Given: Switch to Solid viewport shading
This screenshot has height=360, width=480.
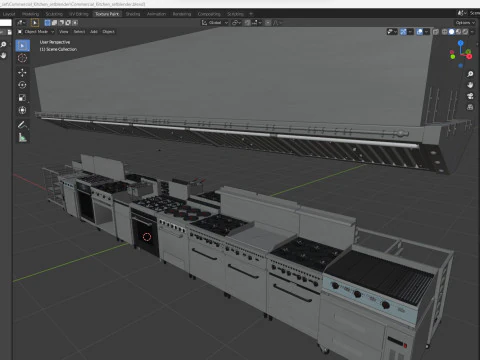Looking at the screenshot, I should (x=451, y=32).
